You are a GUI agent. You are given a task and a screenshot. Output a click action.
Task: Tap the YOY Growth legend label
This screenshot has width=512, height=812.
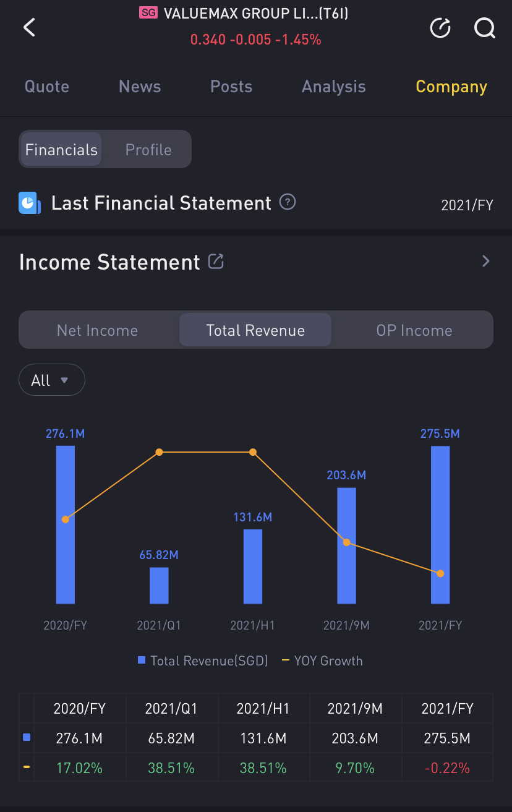tap(328, 660)
